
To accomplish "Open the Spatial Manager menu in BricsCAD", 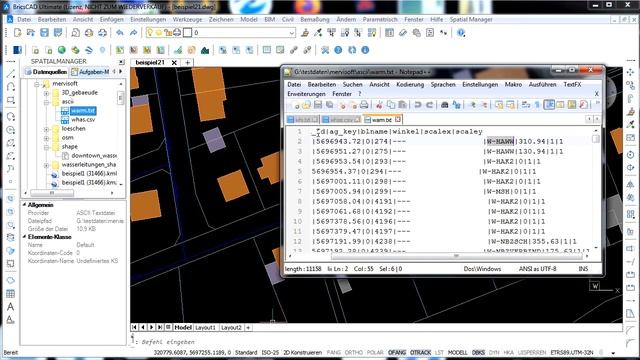I will 471,19.
